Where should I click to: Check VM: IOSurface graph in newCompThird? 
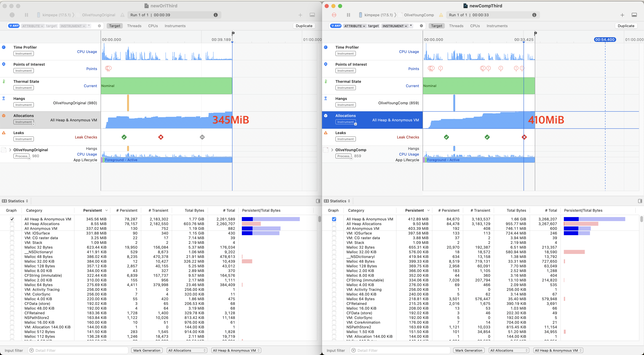click(334, 233)
